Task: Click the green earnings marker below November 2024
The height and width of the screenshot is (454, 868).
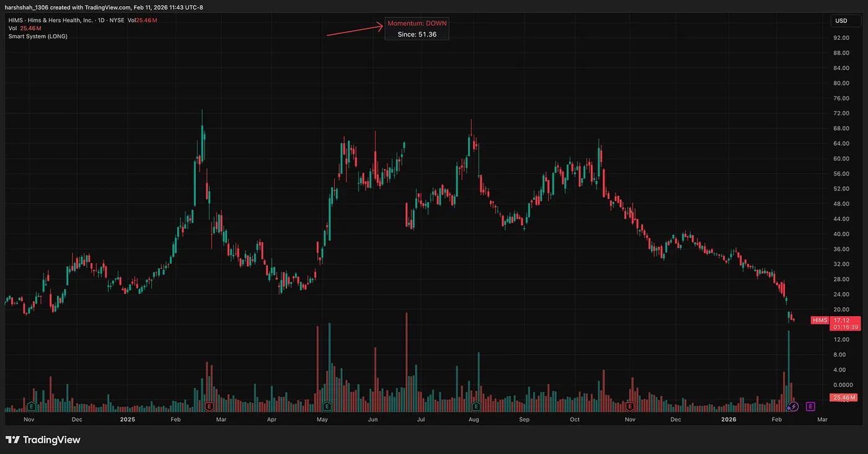Action: coord(32,407)
